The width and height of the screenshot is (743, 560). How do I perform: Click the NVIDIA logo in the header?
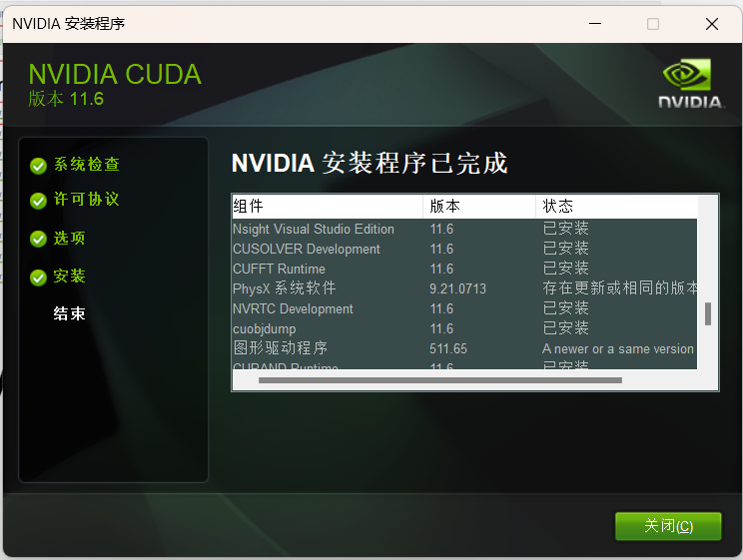click(x=691, y=84)
